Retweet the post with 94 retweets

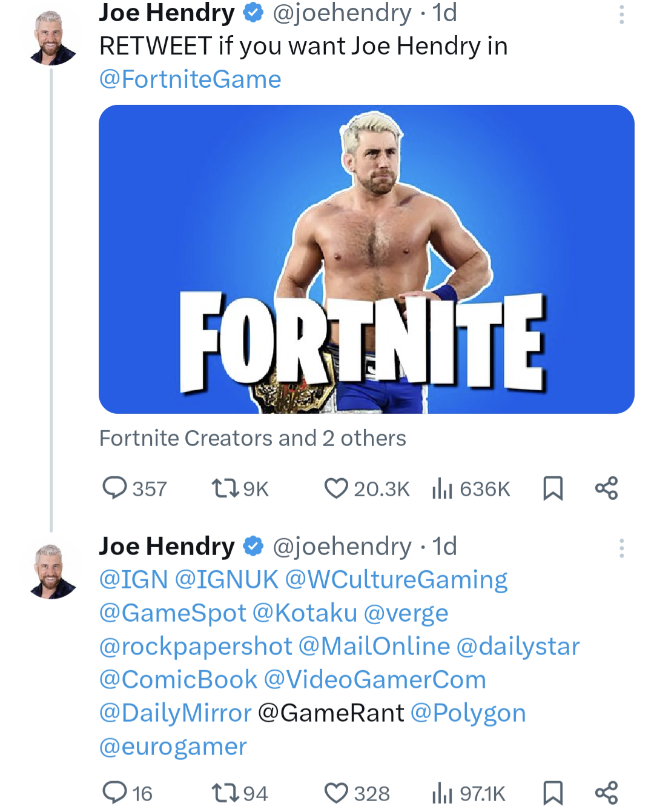225,793
